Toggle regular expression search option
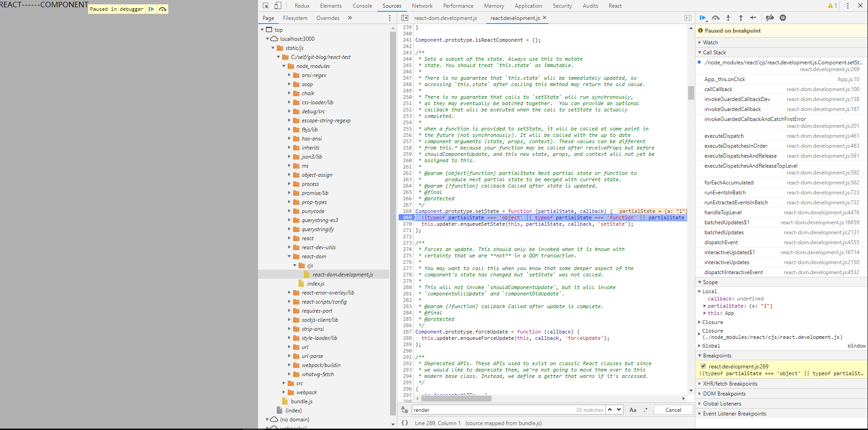 (x=646, y=410)
